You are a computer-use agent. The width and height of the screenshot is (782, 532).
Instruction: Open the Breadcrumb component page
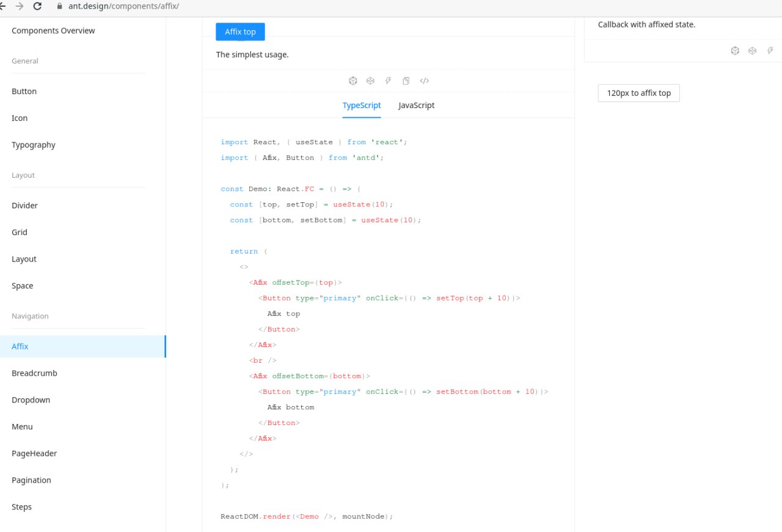pyautogui.click(x=34, y=373)
